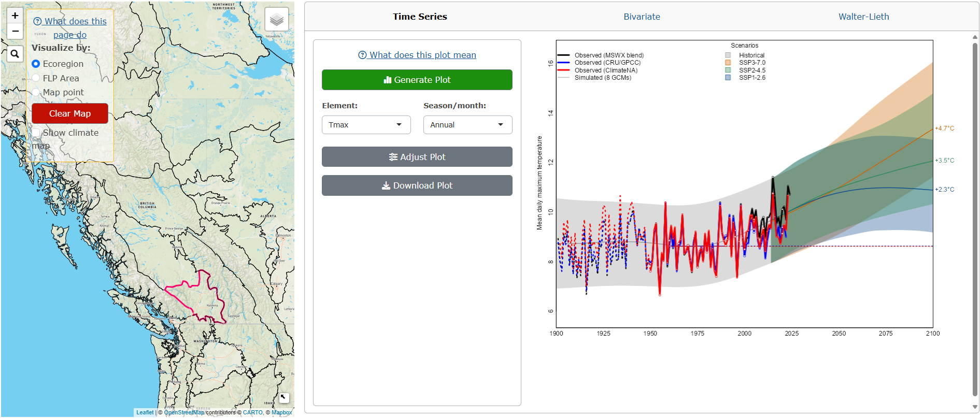Click the highlighted pink ecoregion on map

[200, 298]
